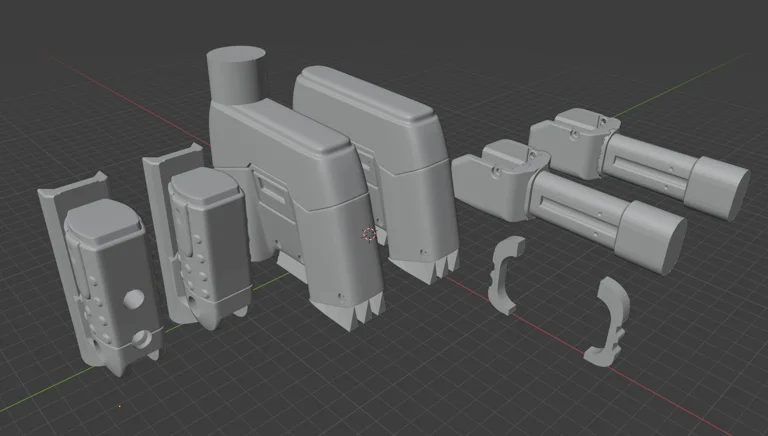The height and width of the screenshot is (436, 768).
Task: Click the 3D cursor in the viewport
Action: tap(369, 233)
